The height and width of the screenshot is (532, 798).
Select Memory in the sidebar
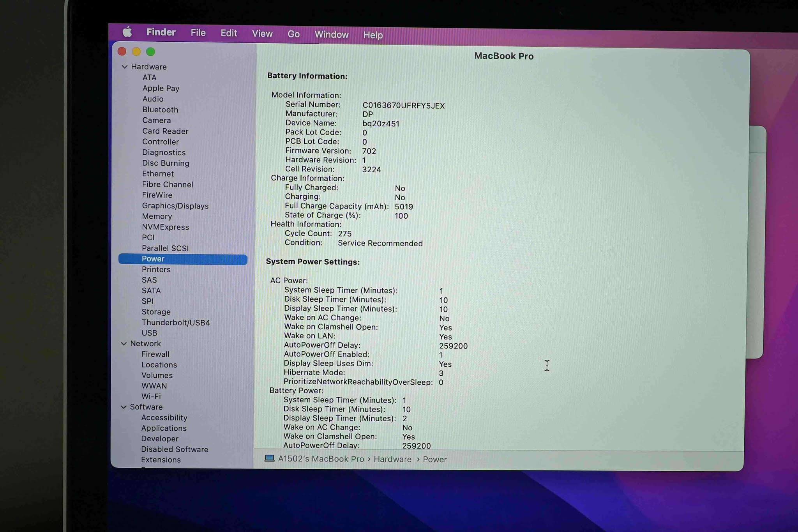tap(157, 216)
